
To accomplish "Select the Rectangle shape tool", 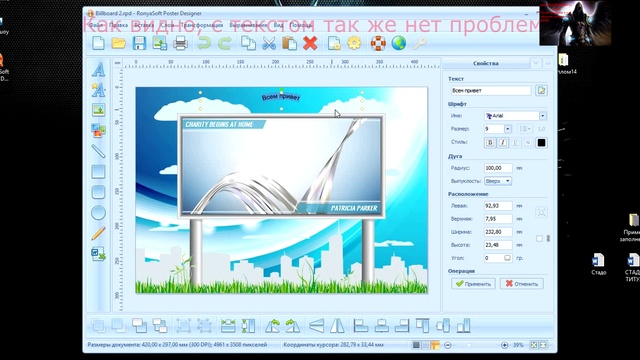I will click(x=98, y=172).
